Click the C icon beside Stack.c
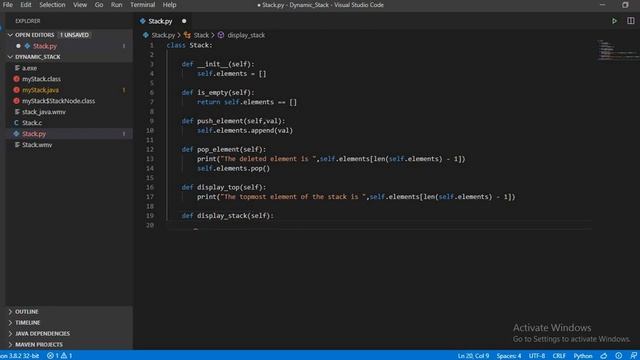The width and height of the screenshot is (640, 360). 16,122
